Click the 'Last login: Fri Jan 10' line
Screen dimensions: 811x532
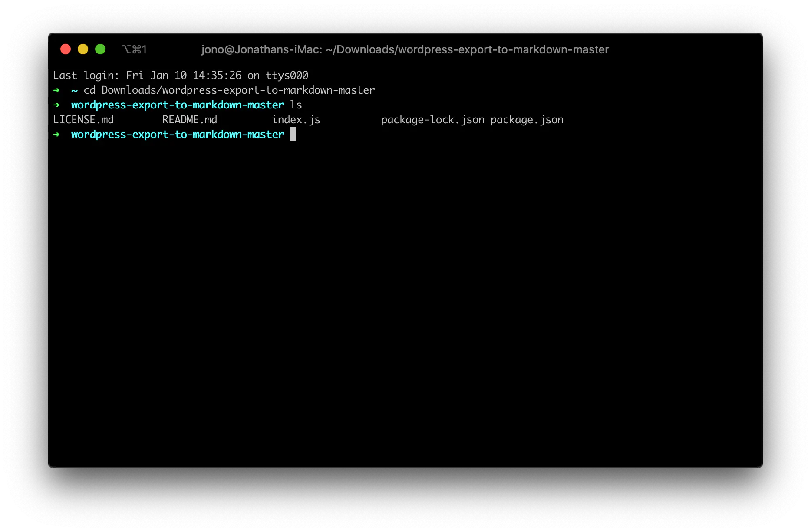pyautogui.click(x=181, y=76)
